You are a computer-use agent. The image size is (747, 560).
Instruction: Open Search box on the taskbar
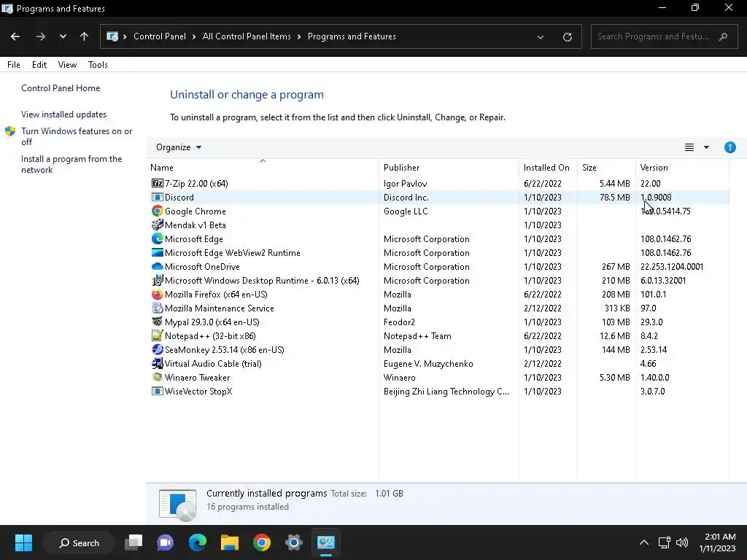tap(79, 542)
